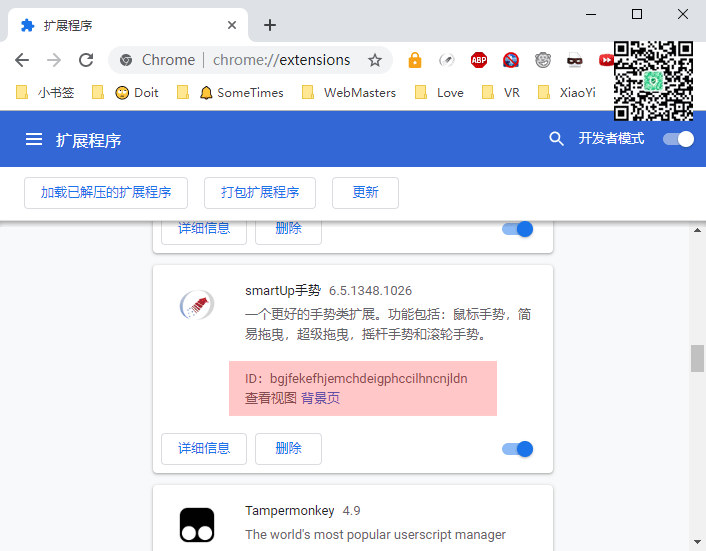Open the XiaoYi bookmark folder

click(566, 93)
